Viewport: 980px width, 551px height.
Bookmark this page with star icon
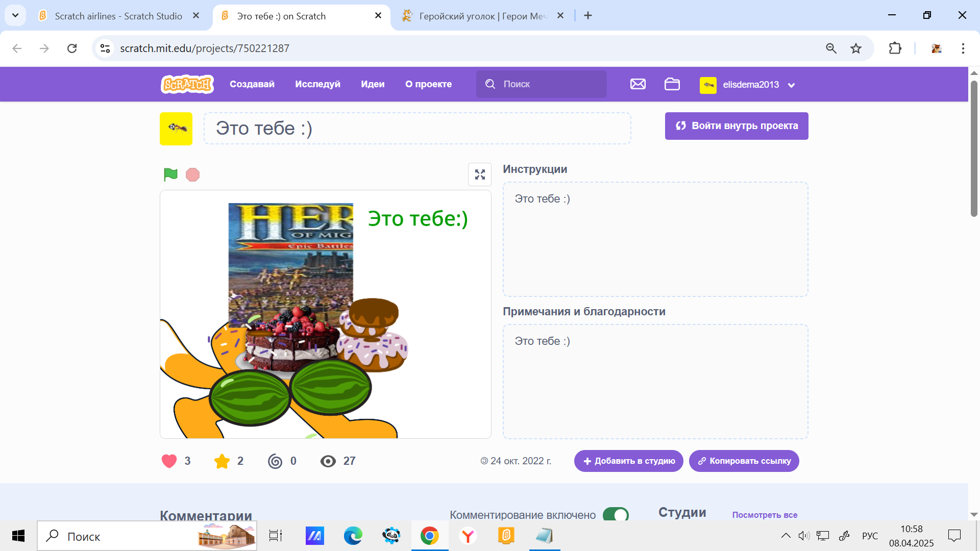tap(856, 48)
